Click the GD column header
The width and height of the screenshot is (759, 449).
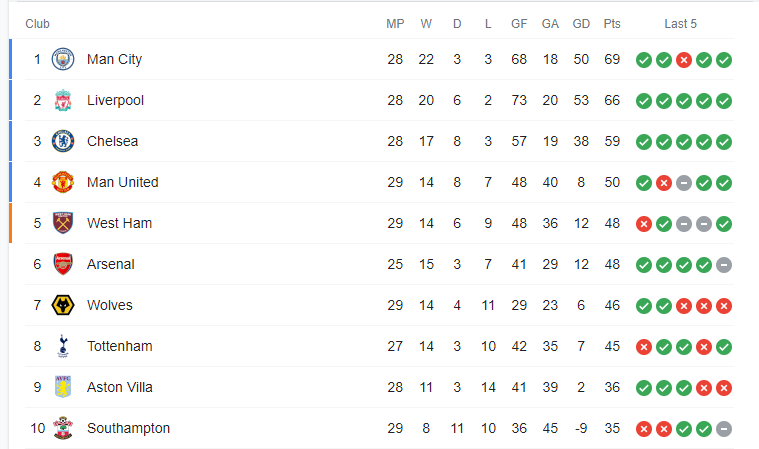(581, 24)
